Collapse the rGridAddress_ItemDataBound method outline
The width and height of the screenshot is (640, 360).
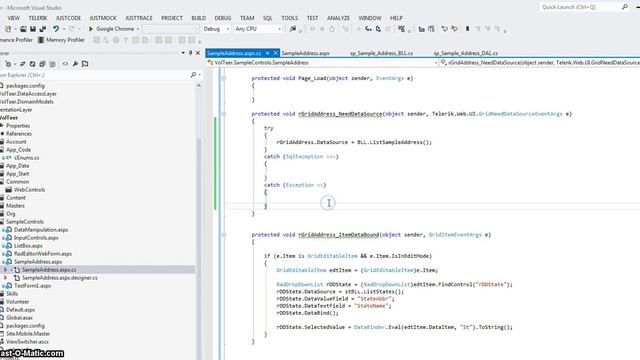[x=224, y=235]
